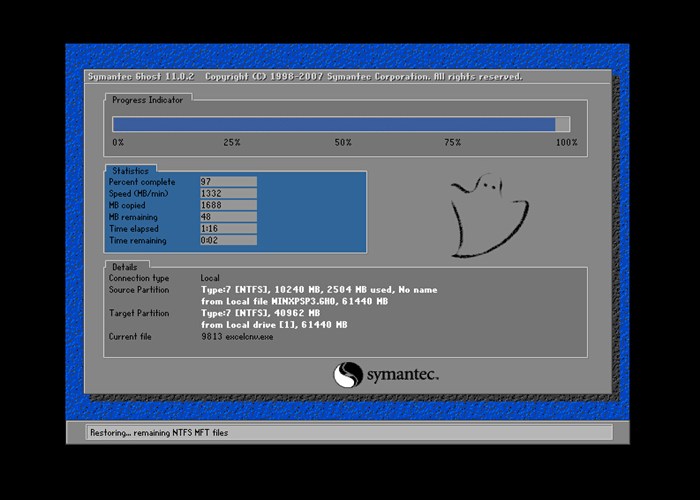Click the MB copied value 1688
700x500 pixels.
[228, 205]
